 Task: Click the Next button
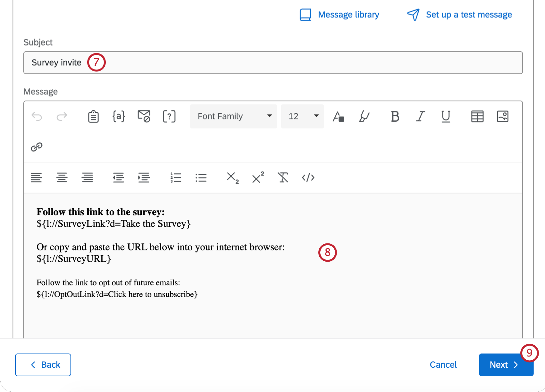coord(506,365)
